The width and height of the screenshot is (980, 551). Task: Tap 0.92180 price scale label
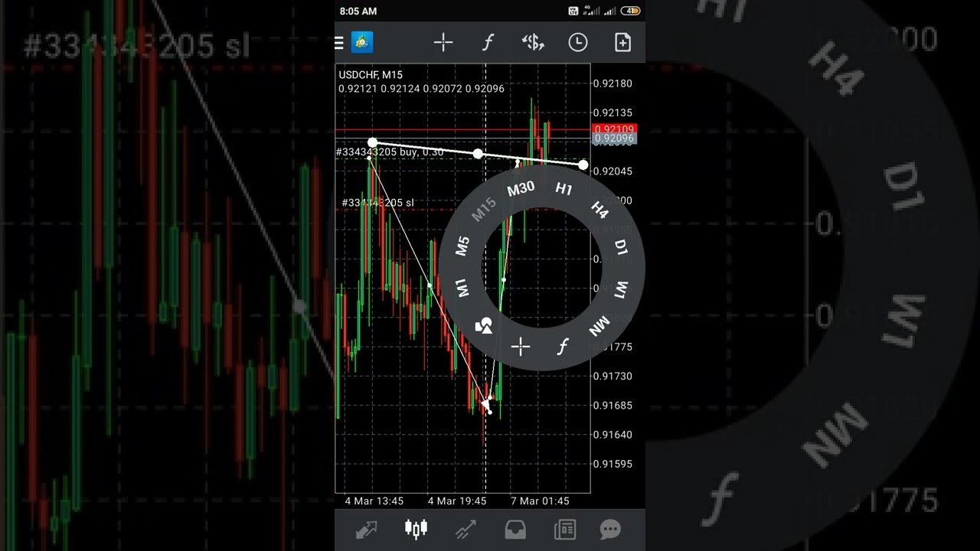pos(612,83)
